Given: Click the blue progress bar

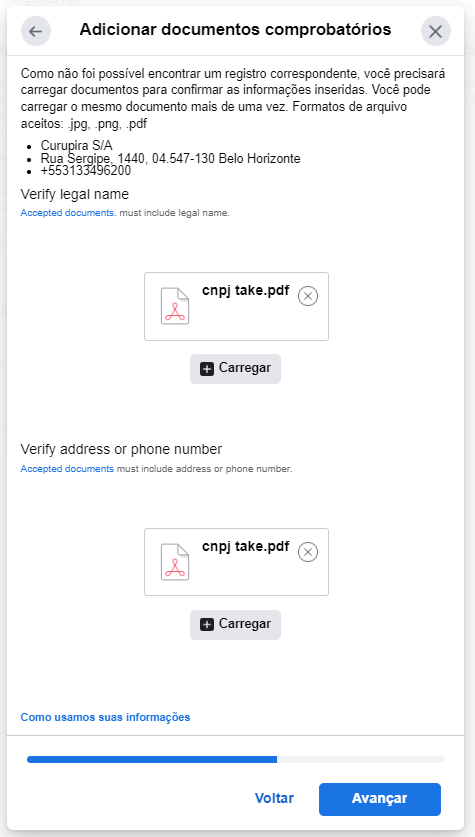Looking at the screenshot, I should 152,759.
